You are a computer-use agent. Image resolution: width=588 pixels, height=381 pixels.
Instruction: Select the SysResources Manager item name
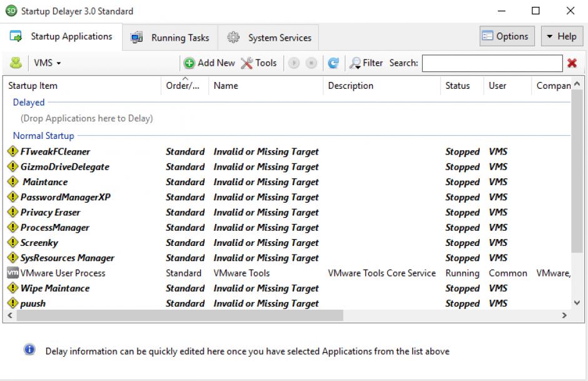tap(68, 258)
